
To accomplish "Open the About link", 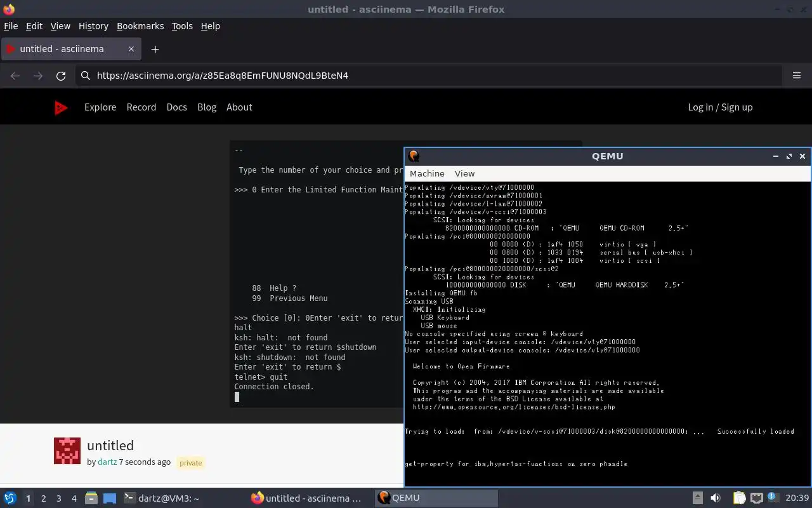I will coord(239,107).
